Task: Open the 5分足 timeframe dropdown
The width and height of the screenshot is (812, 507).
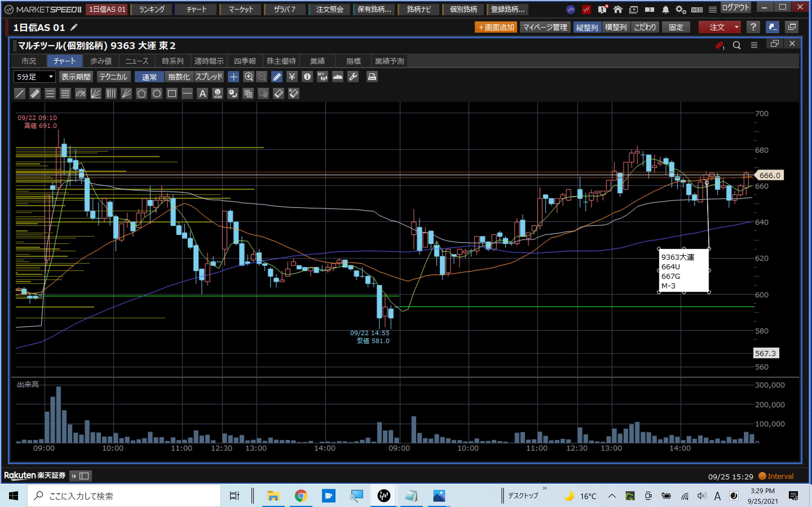Action: (x=34, y=77)
